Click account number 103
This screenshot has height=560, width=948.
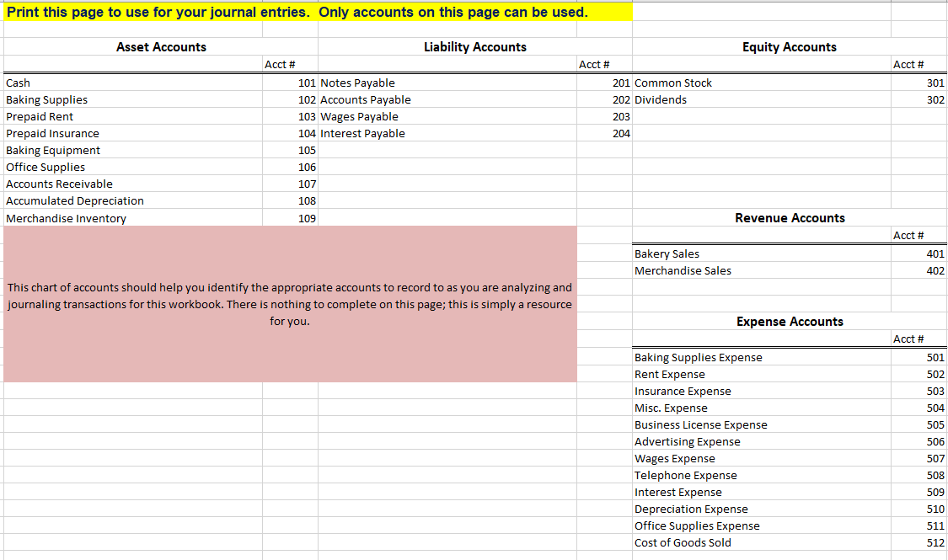tap(290, 116)
